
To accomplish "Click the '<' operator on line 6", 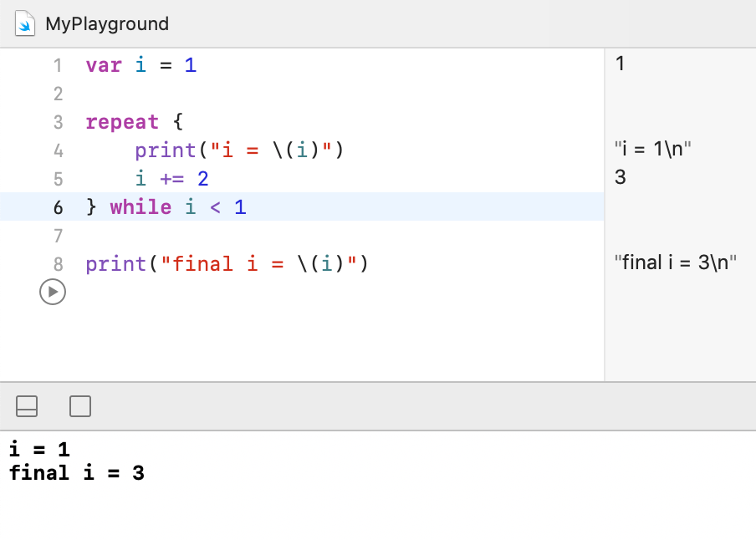I will coord(215,208).
